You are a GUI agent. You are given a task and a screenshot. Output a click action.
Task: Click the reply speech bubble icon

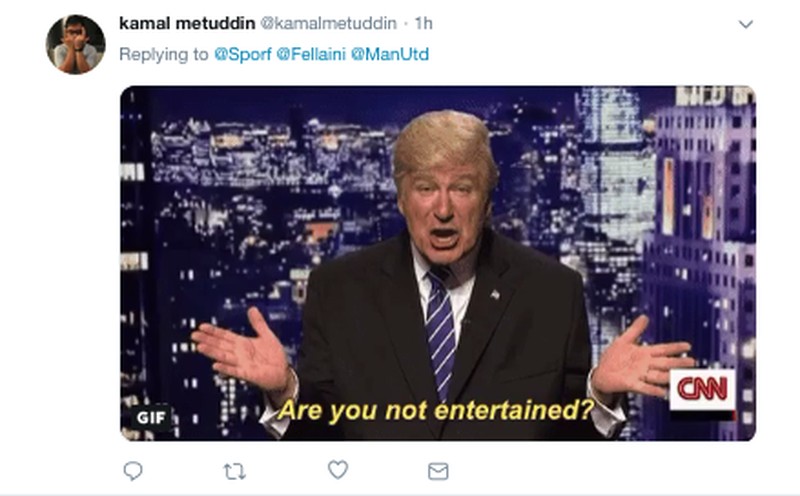click(x=133, y=470)
